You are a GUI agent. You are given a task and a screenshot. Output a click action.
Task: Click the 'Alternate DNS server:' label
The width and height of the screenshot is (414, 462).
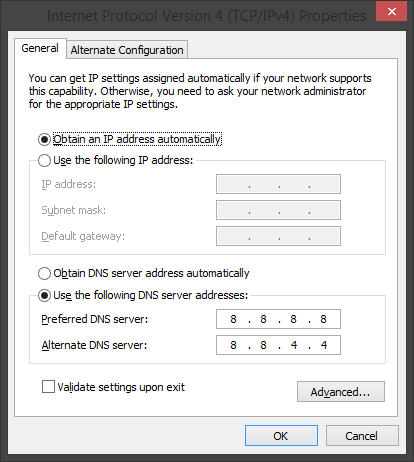(94, 345)
